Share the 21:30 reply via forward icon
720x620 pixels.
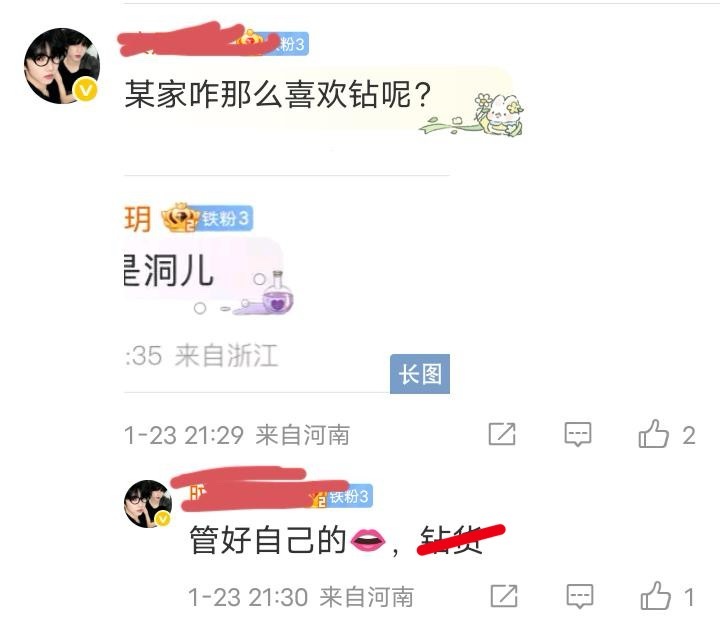click(x=504, y=596)
